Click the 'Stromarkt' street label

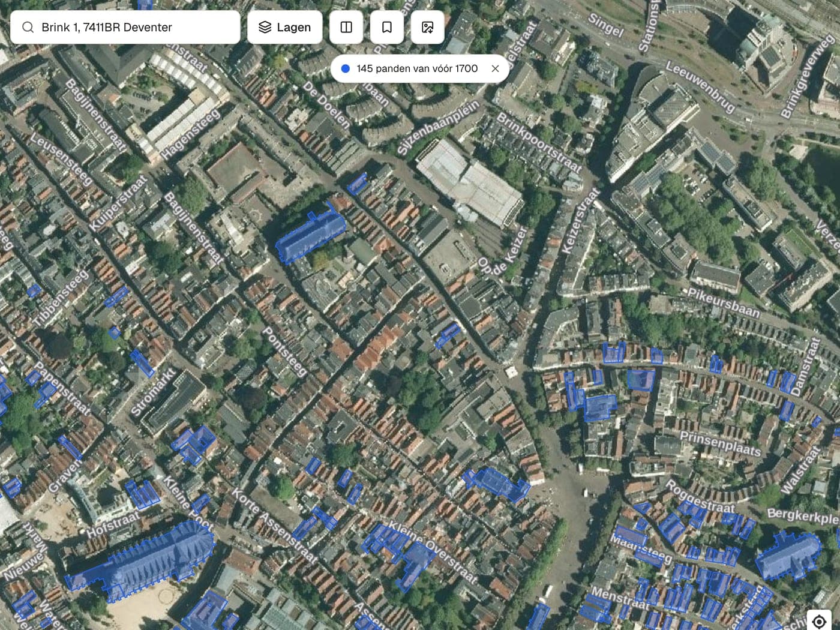153,392
